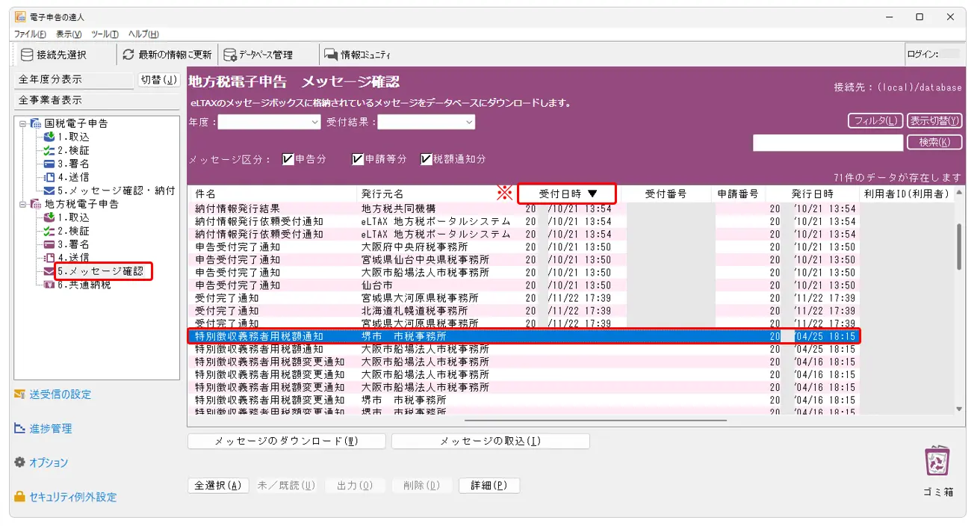
Task: Click the 送受信の設定 icon in sidebar
Action: pos(20,394)
